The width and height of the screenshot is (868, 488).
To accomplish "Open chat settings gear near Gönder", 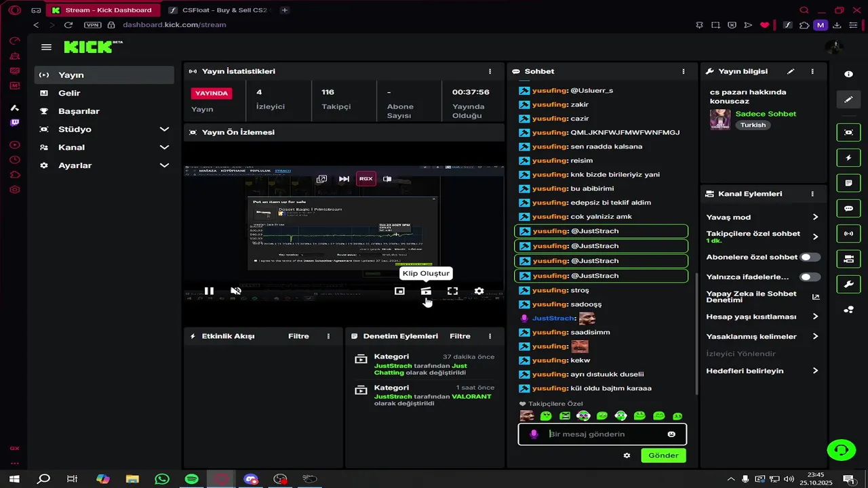I will coord(627,455).
